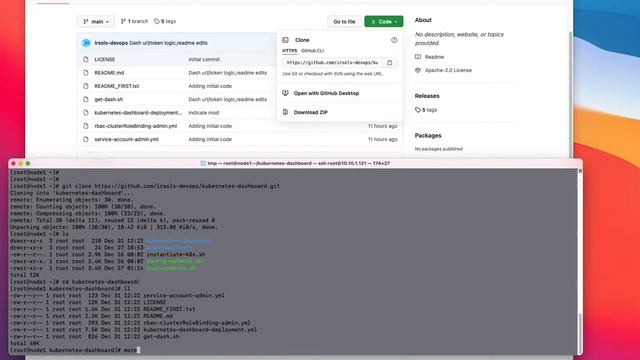Open the kubernetes-dashboard-deployment file
This screenshot has height=360, width=640.
(x=138, y=113)
